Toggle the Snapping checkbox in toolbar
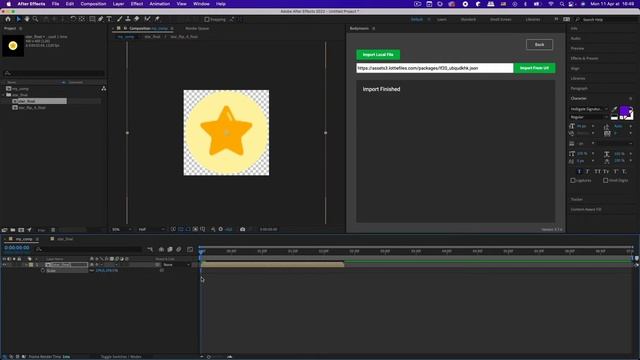640x360 pixels. (207, 19)
